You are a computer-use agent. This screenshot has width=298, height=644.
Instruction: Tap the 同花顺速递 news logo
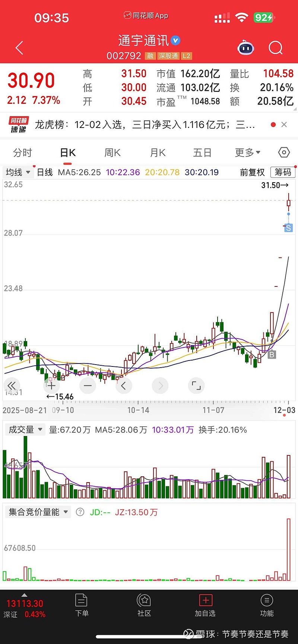click(19, 125)
